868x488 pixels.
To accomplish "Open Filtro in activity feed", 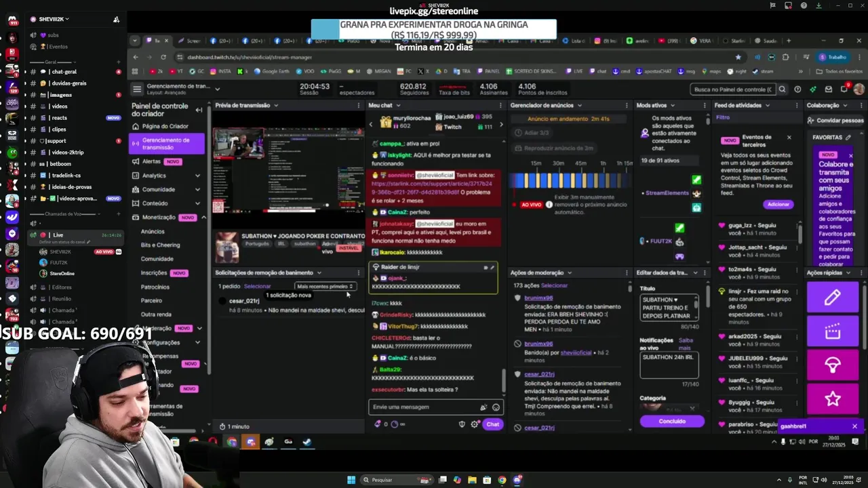I will coord(723,117).
